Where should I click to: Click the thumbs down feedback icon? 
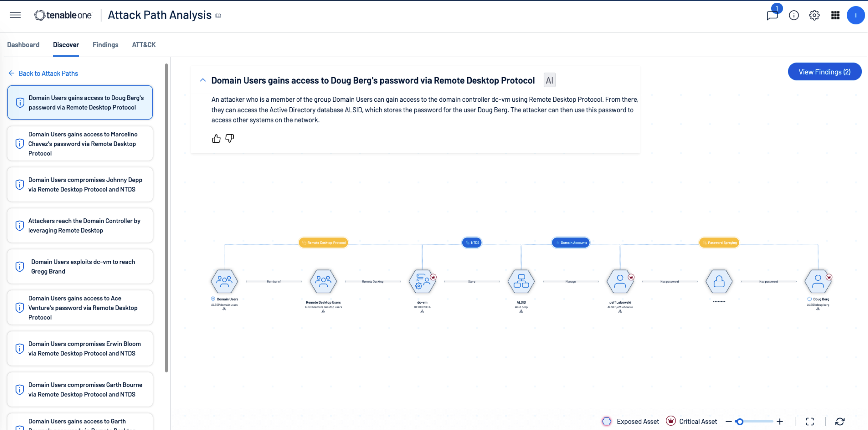pyautogui.click(x=229, y=138)
